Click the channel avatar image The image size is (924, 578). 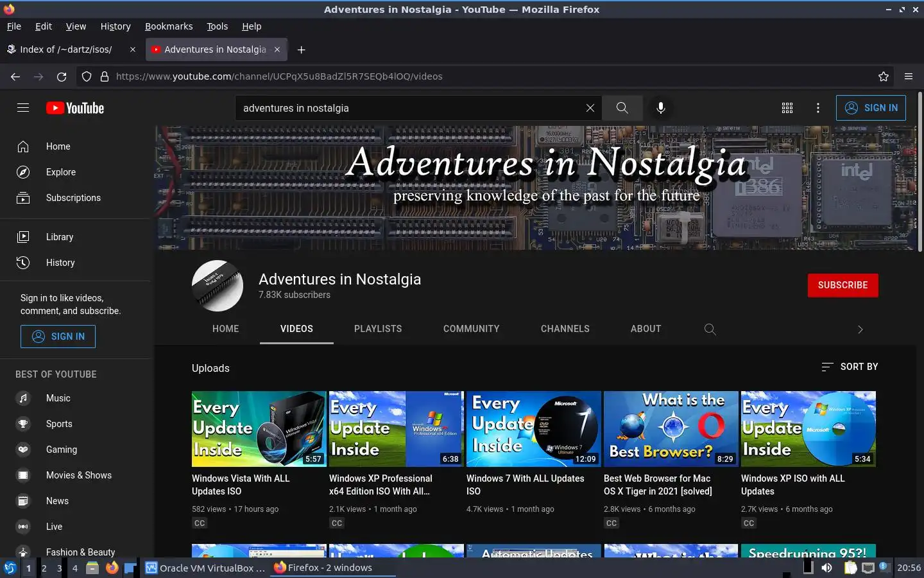pos(218,286)
